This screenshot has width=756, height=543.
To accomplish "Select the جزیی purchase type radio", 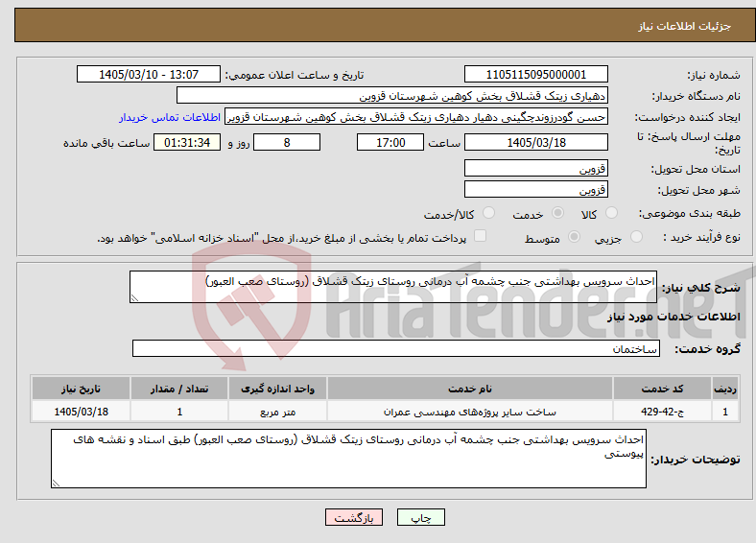I will [636, 236].
